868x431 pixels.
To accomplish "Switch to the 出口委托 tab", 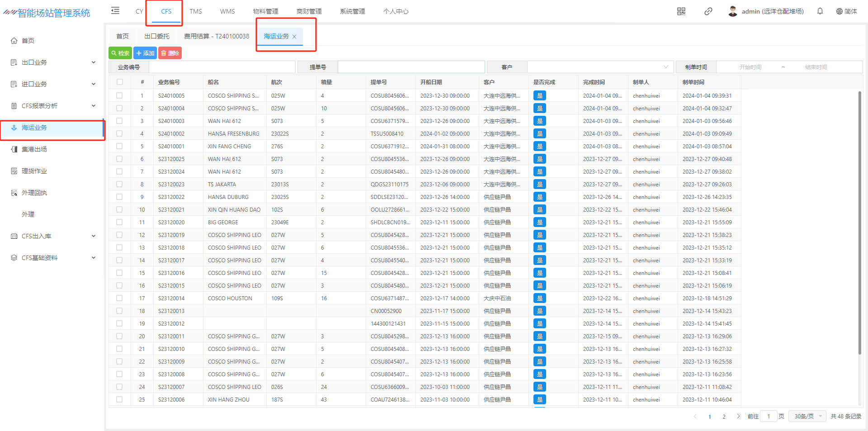I will [x=157, y=36].
